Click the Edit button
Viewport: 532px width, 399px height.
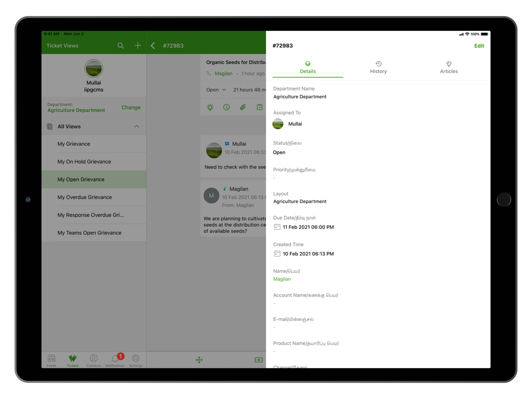479,46
